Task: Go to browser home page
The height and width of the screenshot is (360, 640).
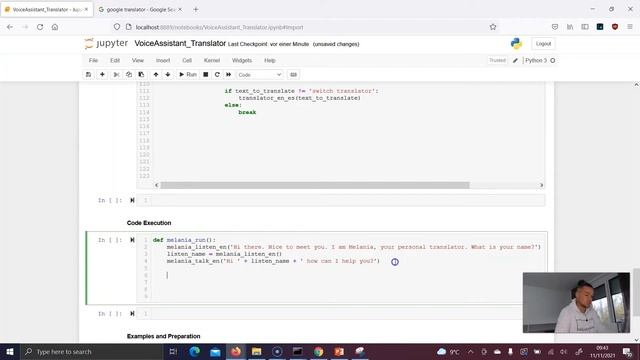Action: pyautogui.click(x=55, y=27)
